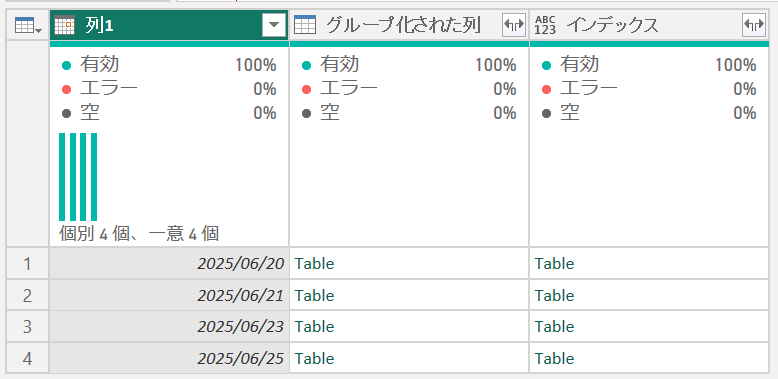
Task: Click the date type icon of 列1
Action: coord(65,25)
